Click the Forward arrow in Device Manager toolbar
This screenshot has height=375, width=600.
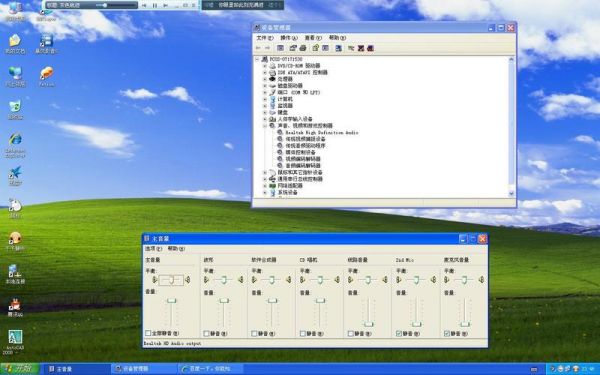[x=267, y=48]
